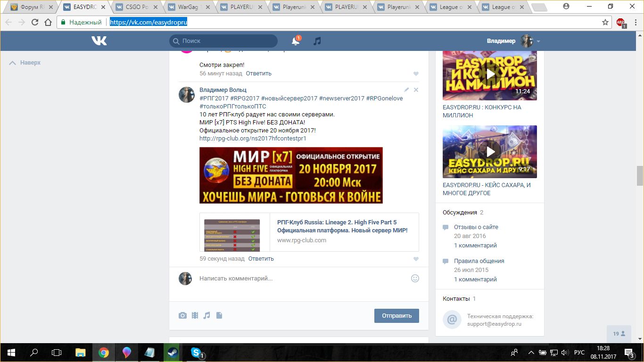Like Владимер Вольц's comment posted 59 seconds ago

click(x=416, y=259)
